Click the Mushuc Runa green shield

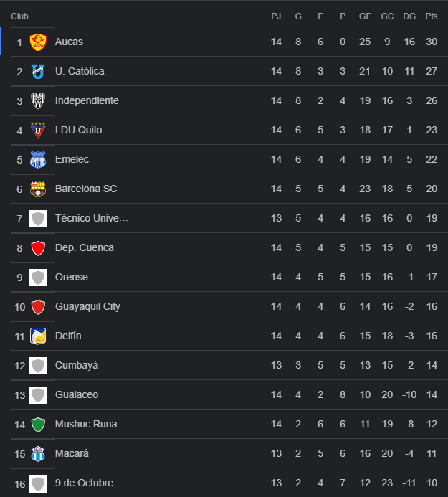(x=38, y=425)
